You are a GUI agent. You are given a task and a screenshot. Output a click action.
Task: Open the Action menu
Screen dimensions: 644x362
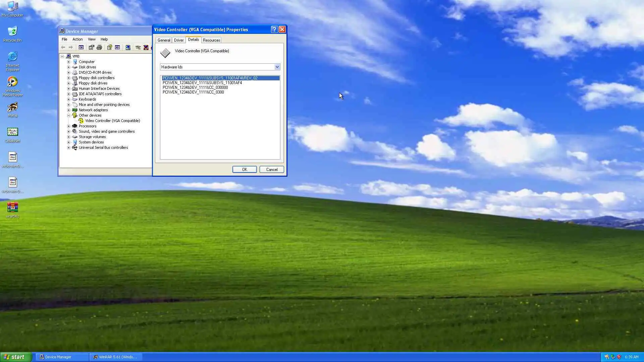click(77, 39)
